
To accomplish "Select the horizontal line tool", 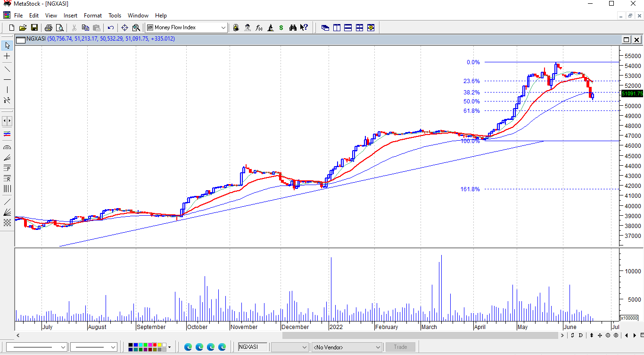I will pos(7,79).
